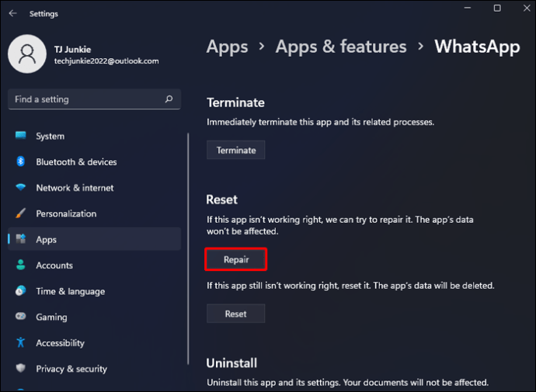Open the Apps sidebar item
This screenshot has height=392, width=536.
click(94, 239)
